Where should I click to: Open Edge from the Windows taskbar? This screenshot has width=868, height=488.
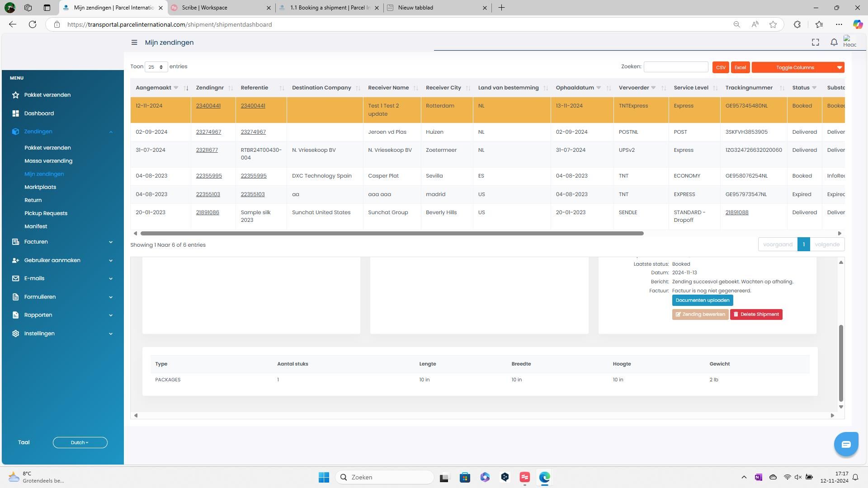(x=544, y=477)
